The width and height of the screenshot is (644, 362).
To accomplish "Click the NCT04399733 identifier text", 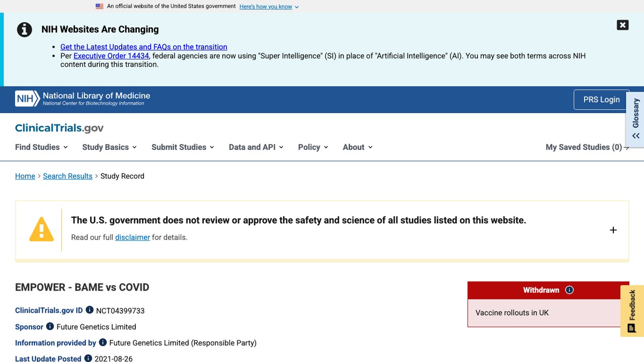I will (120, 311).
